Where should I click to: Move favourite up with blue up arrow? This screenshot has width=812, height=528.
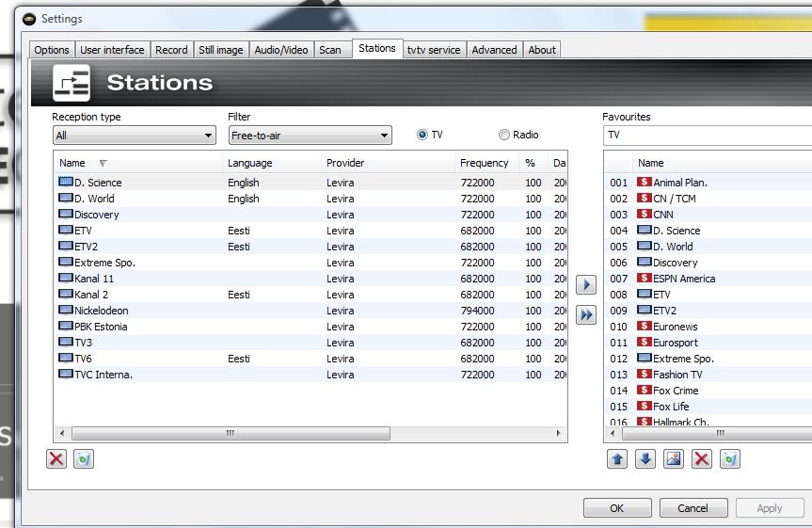coord(617,458)
